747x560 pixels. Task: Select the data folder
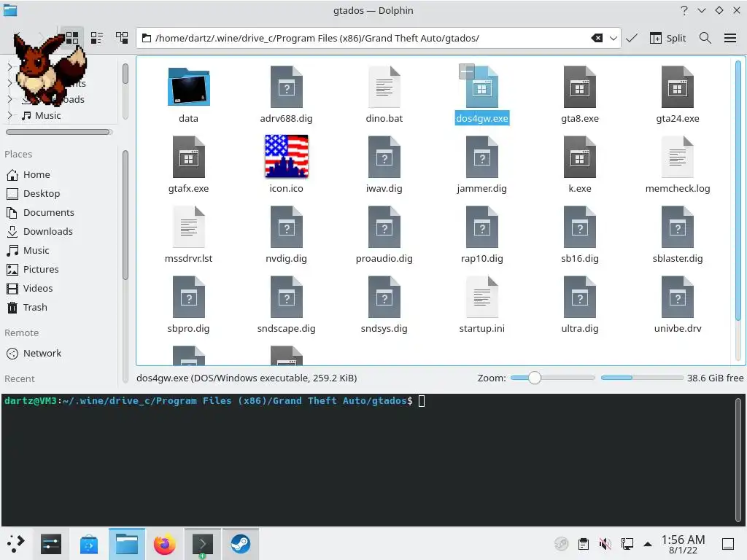pos(189,96)
